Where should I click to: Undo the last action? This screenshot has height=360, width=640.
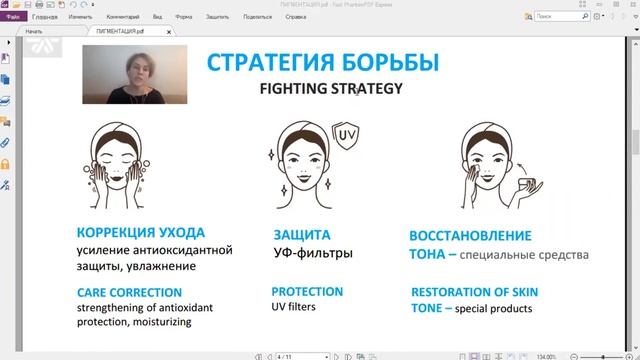(73, 4)
